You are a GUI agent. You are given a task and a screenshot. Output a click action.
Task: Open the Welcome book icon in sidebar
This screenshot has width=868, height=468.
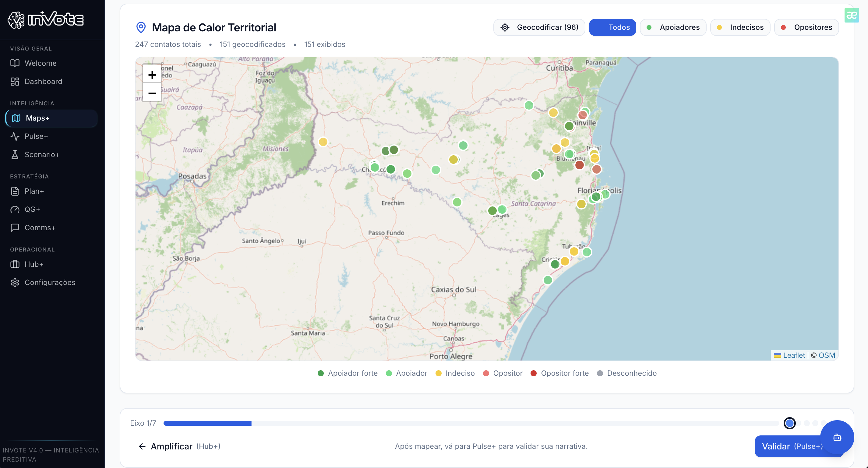click(15, 63)
